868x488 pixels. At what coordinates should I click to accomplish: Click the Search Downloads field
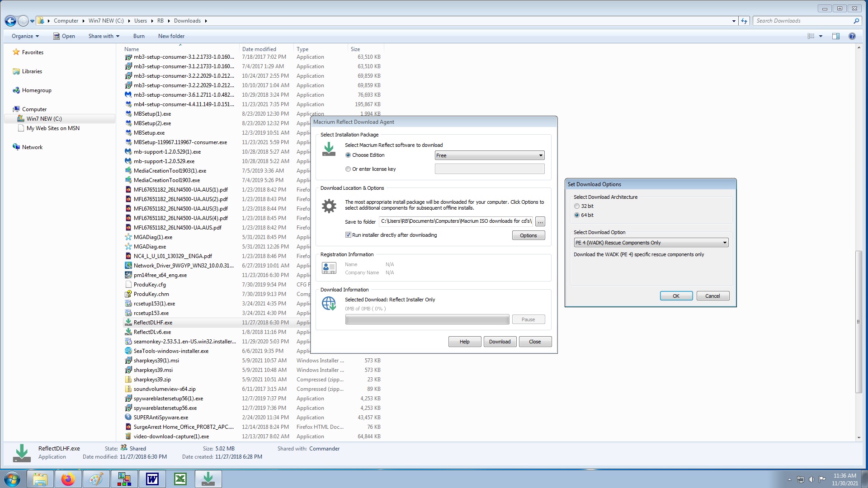coord(802,21)
